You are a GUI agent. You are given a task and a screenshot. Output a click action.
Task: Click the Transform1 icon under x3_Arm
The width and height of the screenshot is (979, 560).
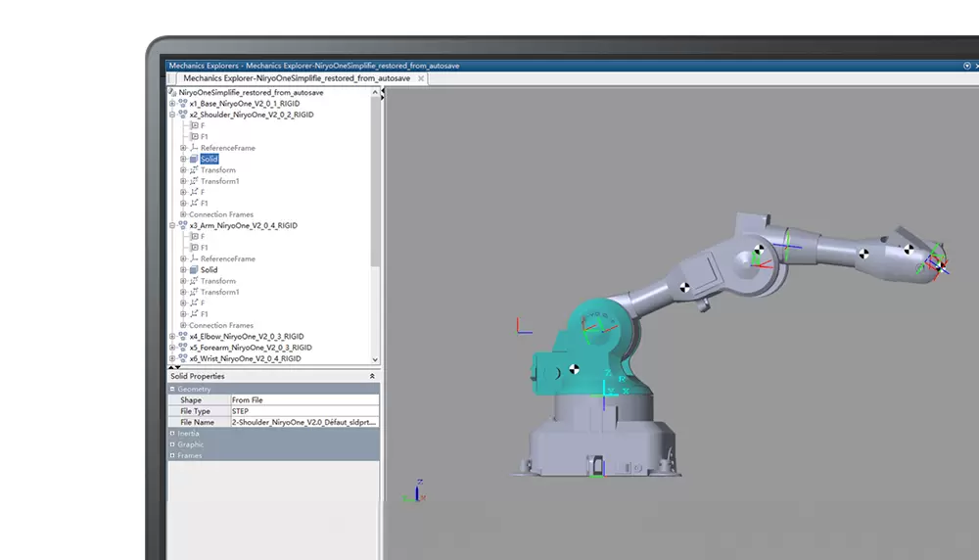(194, 292)
